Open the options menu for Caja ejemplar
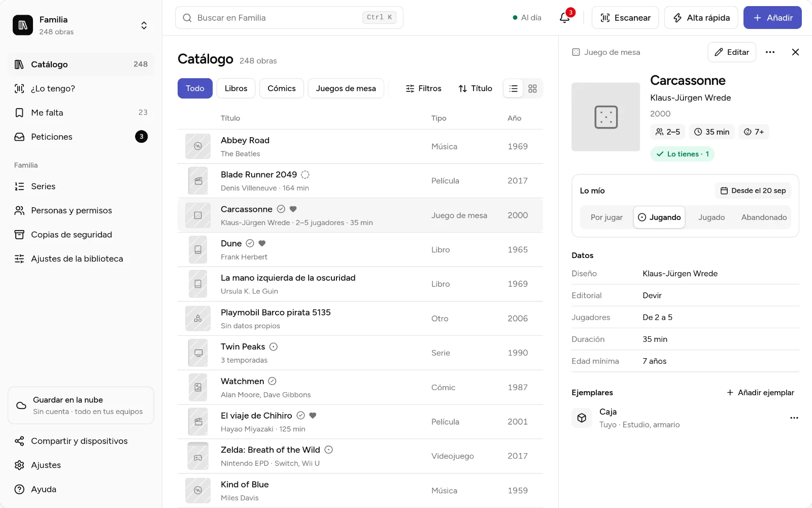Image resolution: width=812 pixels, height=508 pixels. point(794,418)
